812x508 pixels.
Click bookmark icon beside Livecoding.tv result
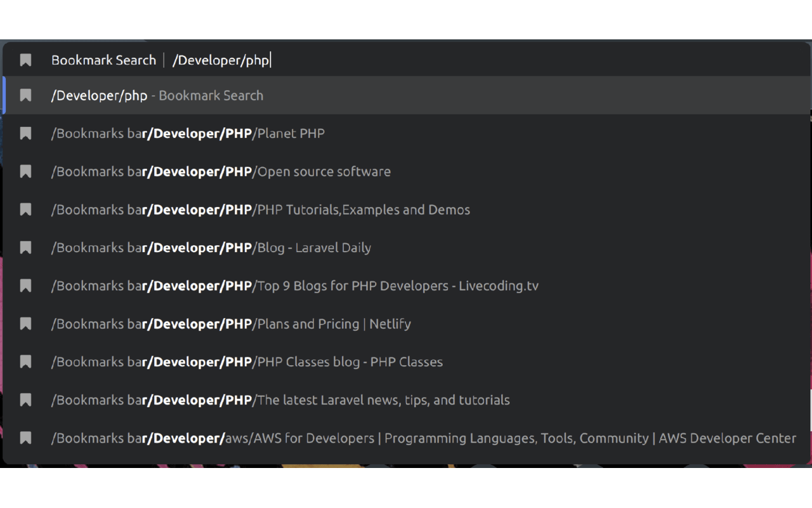25,286
